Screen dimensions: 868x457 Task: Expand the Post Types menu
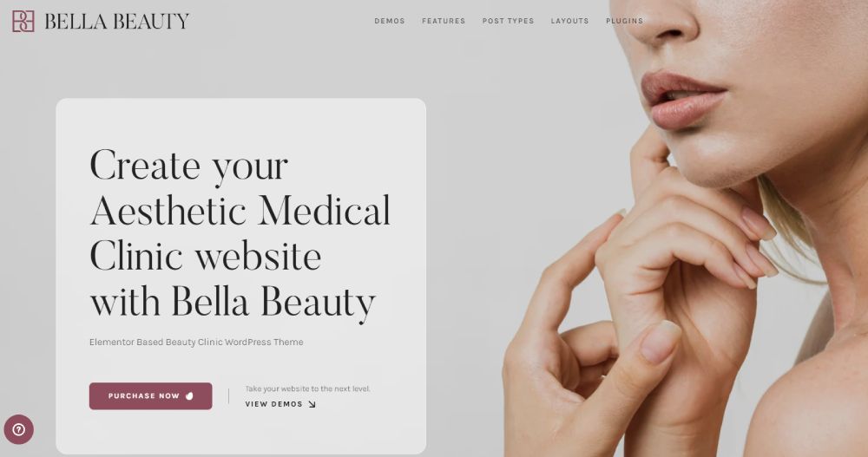508,21
